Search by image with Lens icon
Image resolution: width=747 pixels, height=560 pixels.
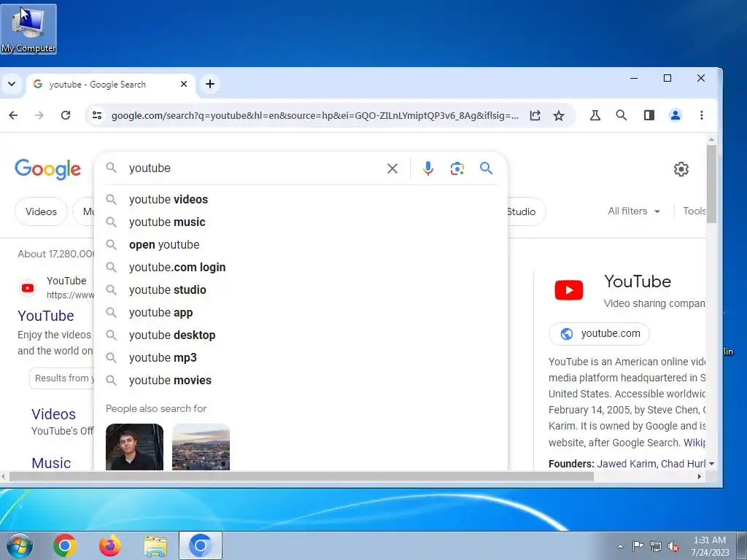pos(457,168)
